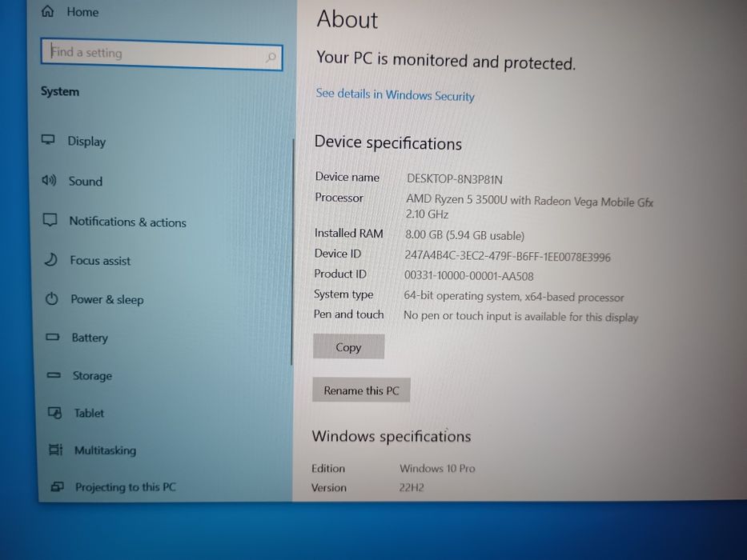Click Device ID value 247A4B4C-3EC2
The height and width of the screenshot is (560, 747).
[x=508, y=257]
